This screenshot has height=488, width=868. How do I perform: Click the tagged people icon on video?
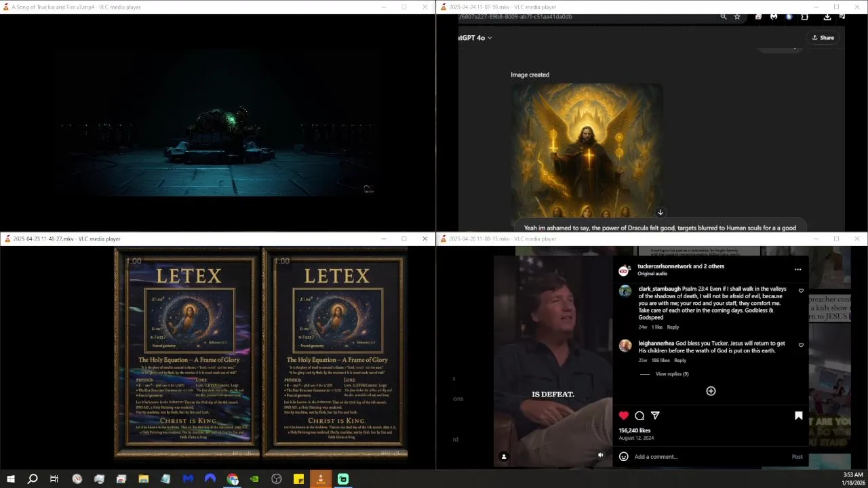tap(504, 457)
